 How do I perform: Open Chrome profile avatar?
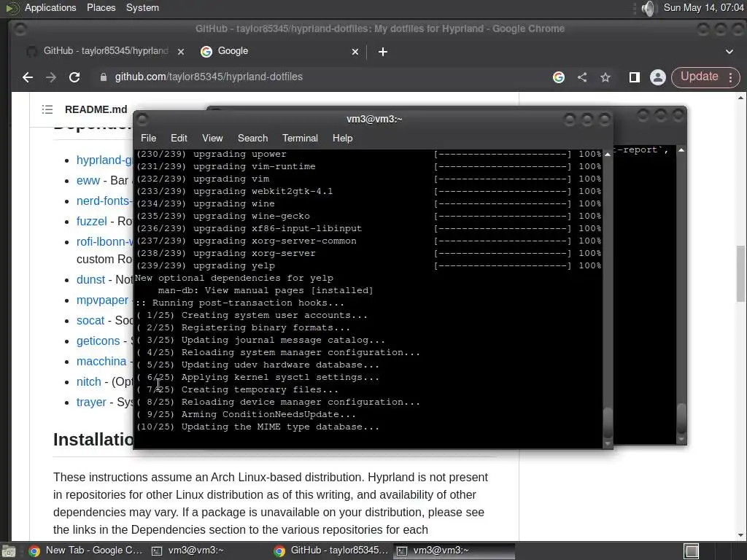pos(658,77)
